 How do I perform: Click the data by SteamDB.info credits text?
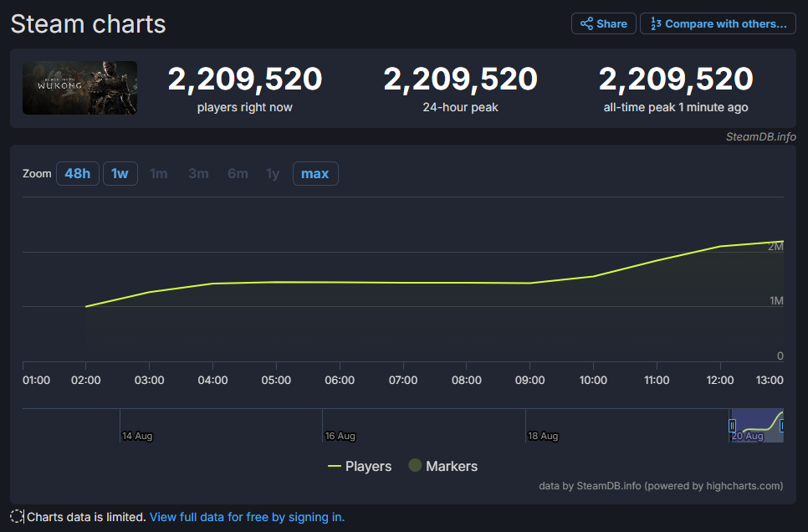coord(661,486)
